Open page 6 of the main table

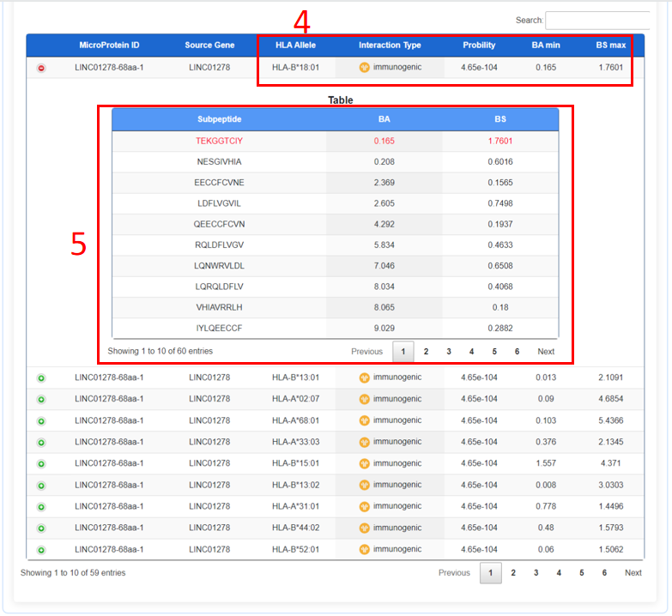tap(604, 573)
